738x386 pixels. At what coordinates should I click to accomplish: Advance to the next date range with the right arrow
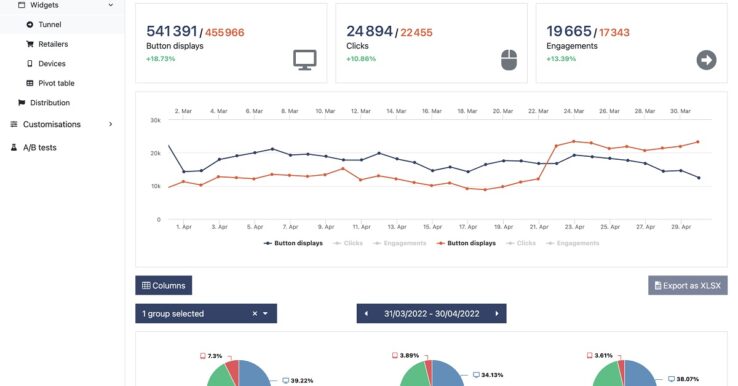[x=497, y=314]
